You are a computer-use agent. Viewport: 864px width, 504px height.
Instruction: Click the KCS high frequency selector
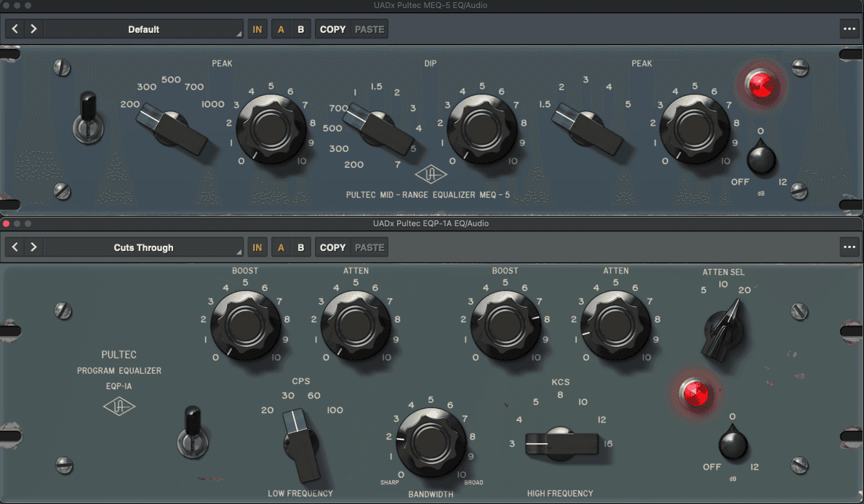tap(561, 444)
